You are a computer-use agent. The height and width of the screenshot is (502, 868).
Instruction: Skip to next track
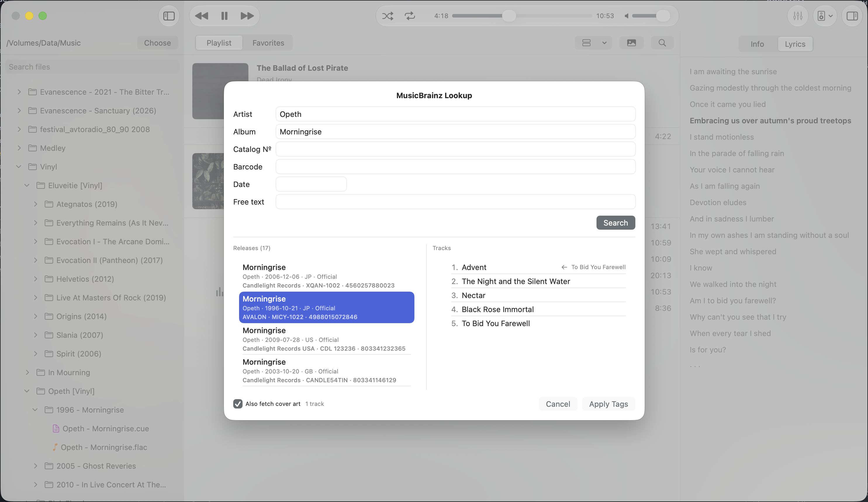tap(247, 16)
